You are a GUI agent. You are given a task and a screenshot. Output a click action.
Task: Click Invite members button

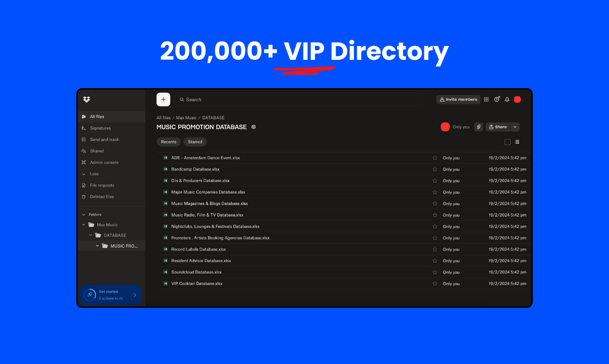458,99
